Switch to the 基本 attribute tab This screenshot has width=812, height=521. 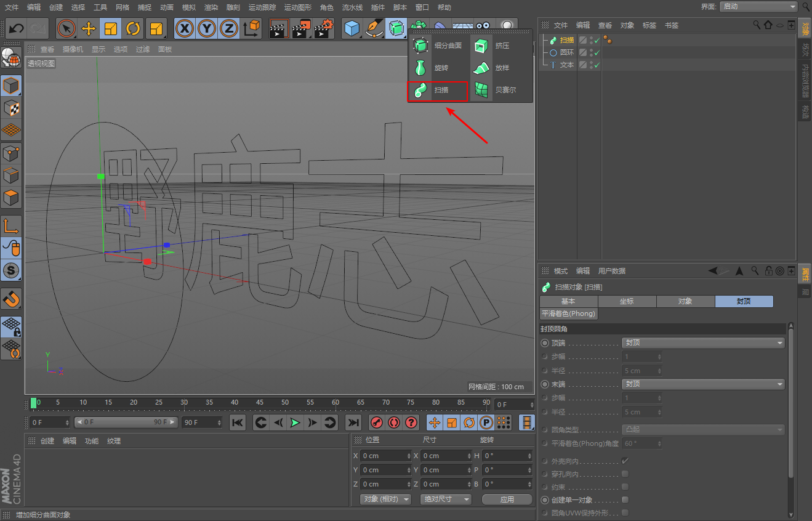(568, 302)
